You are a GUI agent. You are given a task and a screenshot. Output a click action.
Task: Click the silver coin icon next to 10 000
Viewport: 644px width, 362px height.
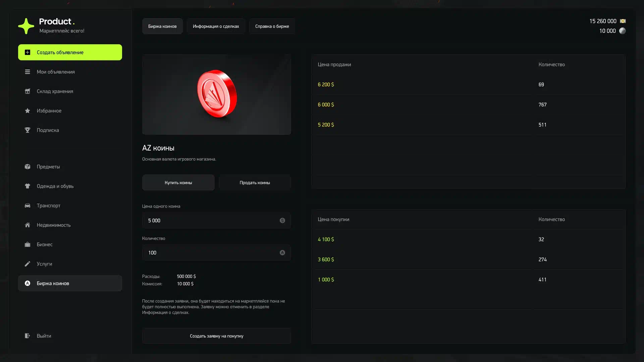623,31
